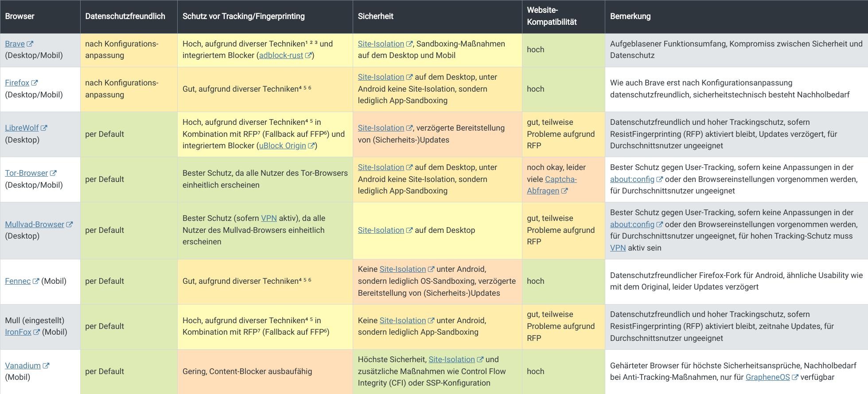
Task: Click external-link icon next to Tor-Browser
Action: coord(53,173)
